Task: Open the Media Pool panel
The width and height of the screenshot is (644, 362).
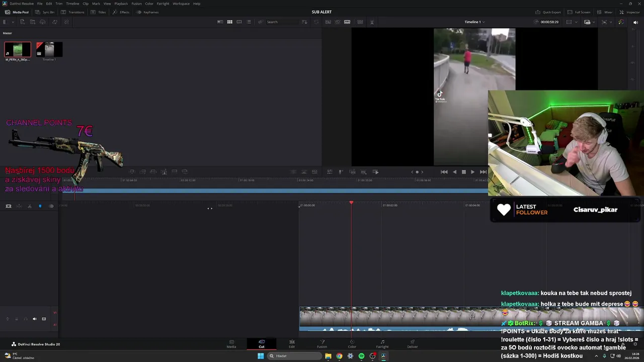Action: tap(17, 12)
